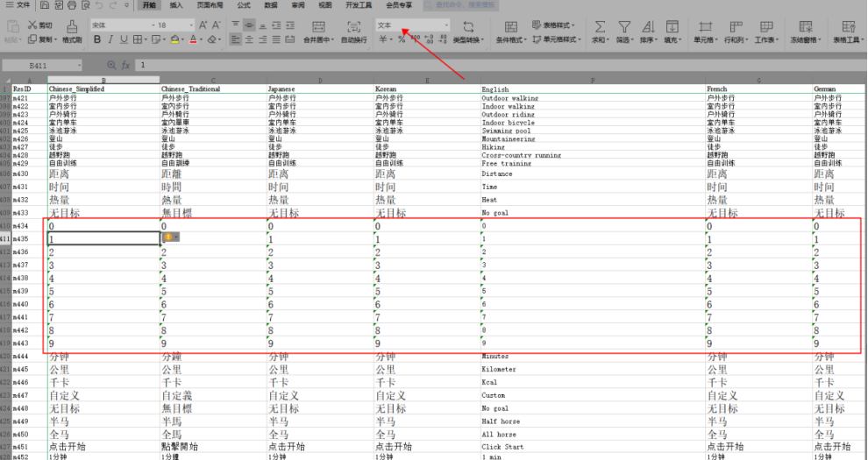Click the Sum (求和) button
Image resolution: width=868 pixels, height=460 pixels.
[x=600, y=32]
